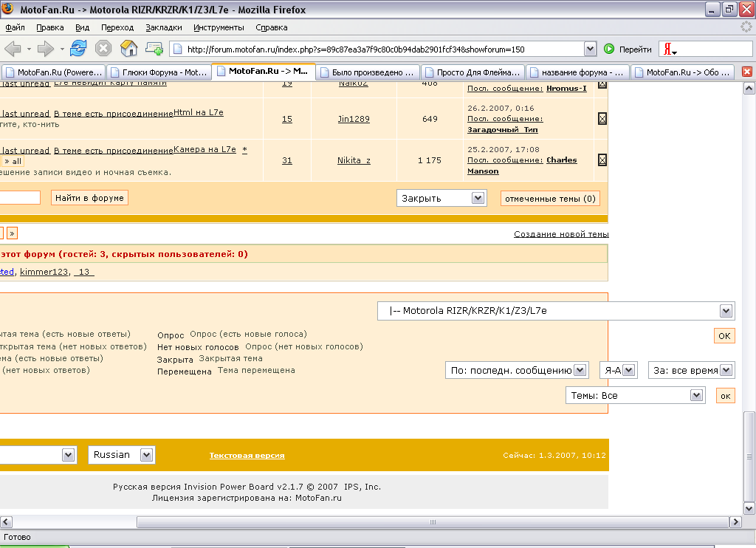Screen dimensions: 756x548
Task: Focus the forum search input field
Action: [x=20, y=198]
